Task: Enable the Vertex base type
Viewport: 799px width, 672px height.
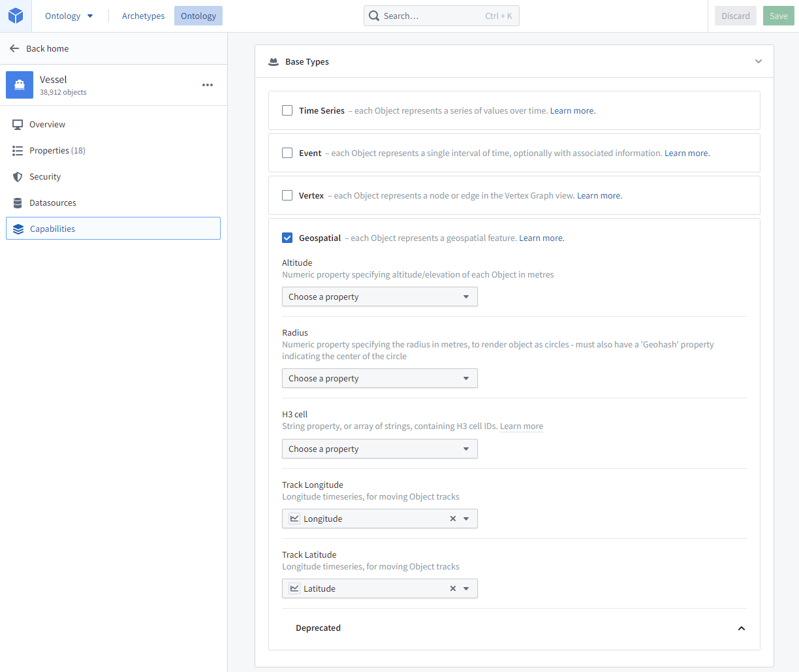Action: 287,195
